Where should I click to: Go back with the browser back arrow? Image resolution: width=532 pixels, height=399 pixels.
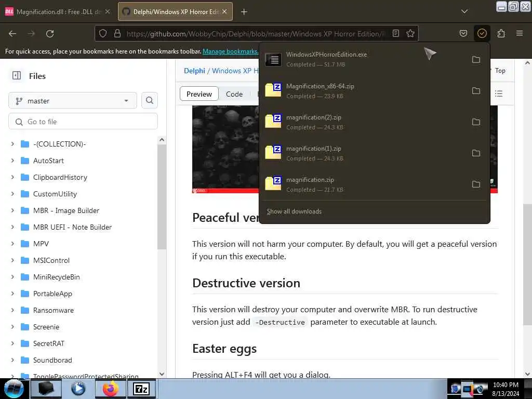12,34
